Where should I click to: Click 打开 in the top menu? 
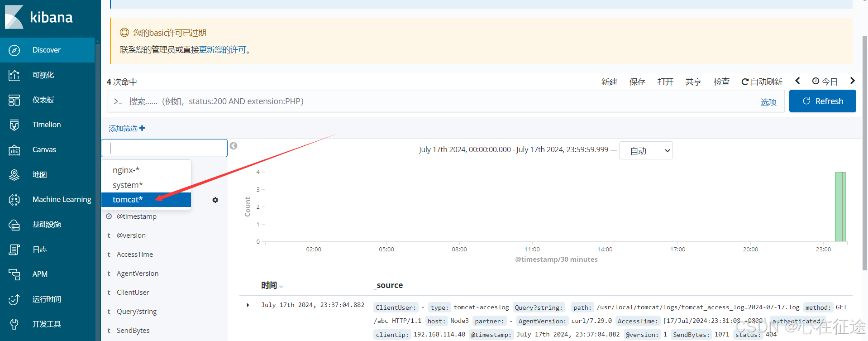[665, 82]
